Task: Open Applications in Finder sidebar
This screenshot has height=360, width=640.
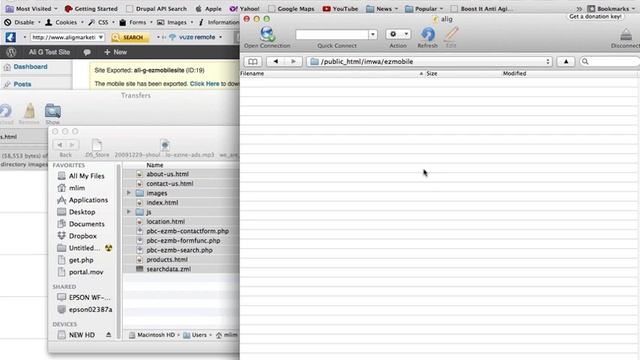Action: (x=83, y=200)
